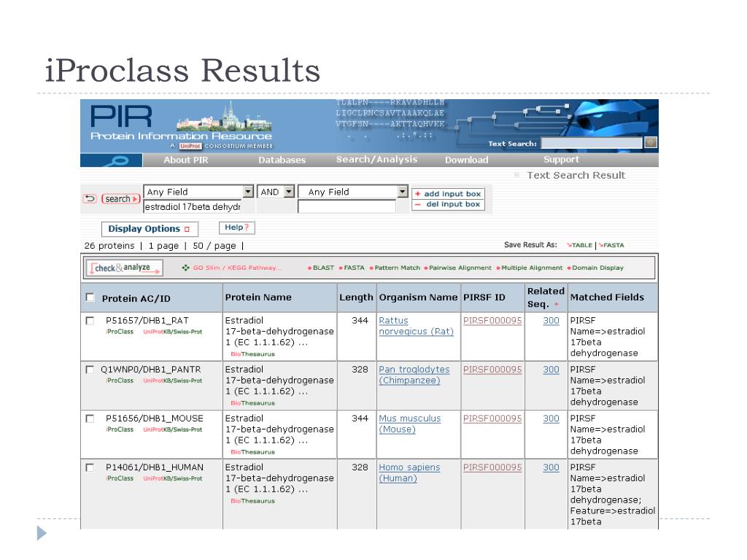This screenshot has width=747, height=560.
Task: Open PIRSF000095 link in the Rat row
Action: point(492,321)
